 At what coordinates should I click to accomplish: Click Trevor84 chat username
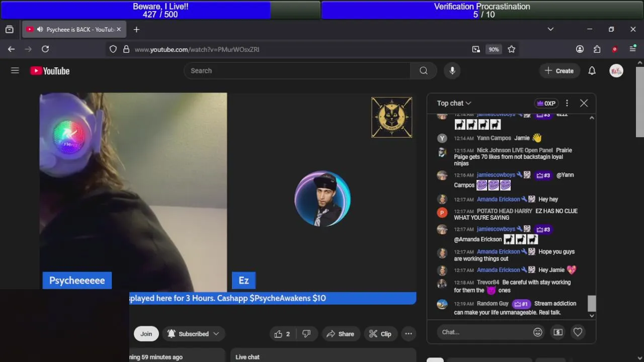point(488,283)
